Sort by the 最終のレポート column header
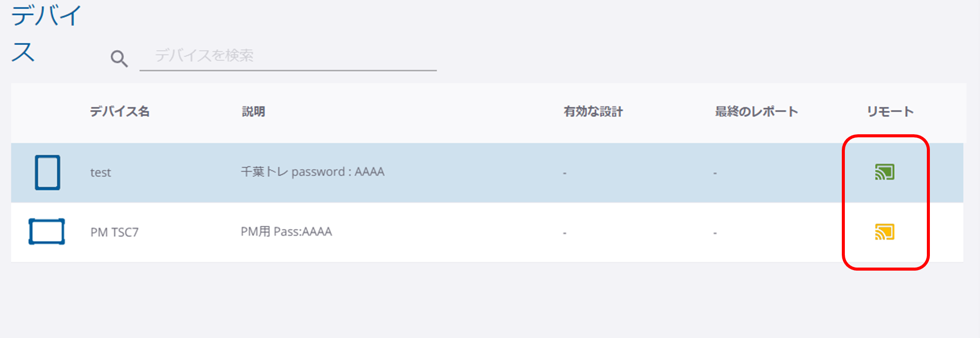 756,111
